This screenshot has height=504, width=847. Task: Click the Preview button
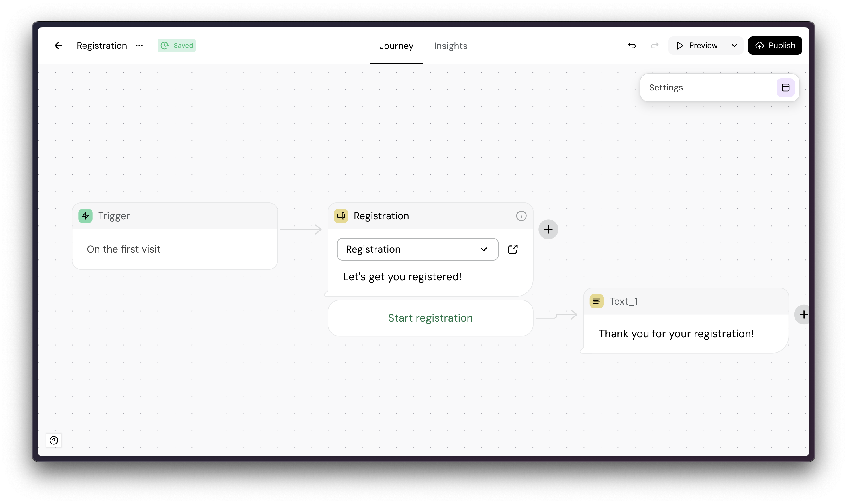click(x=697, y=46)
